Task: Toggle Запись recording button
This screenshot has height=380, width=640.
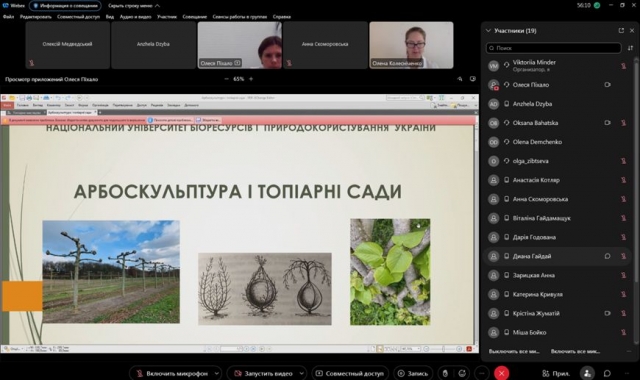Action: point(413,373)
